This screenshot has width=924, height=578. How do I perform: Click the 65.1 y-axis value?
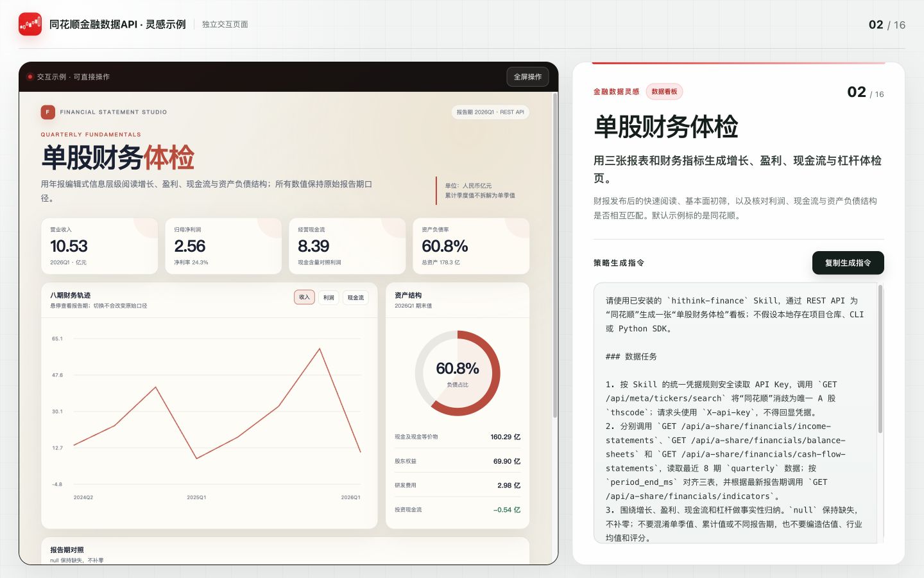tap(58, 338)
